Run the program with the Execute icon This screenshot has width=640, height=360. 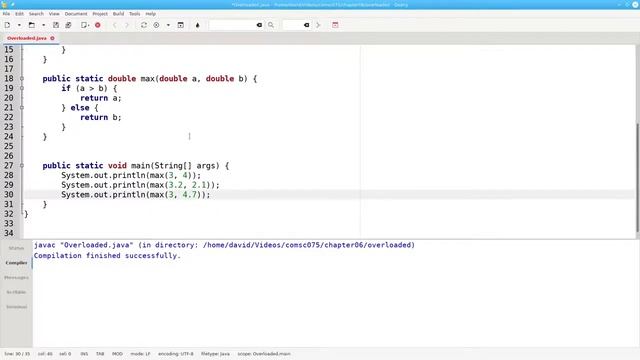(180, 25)
